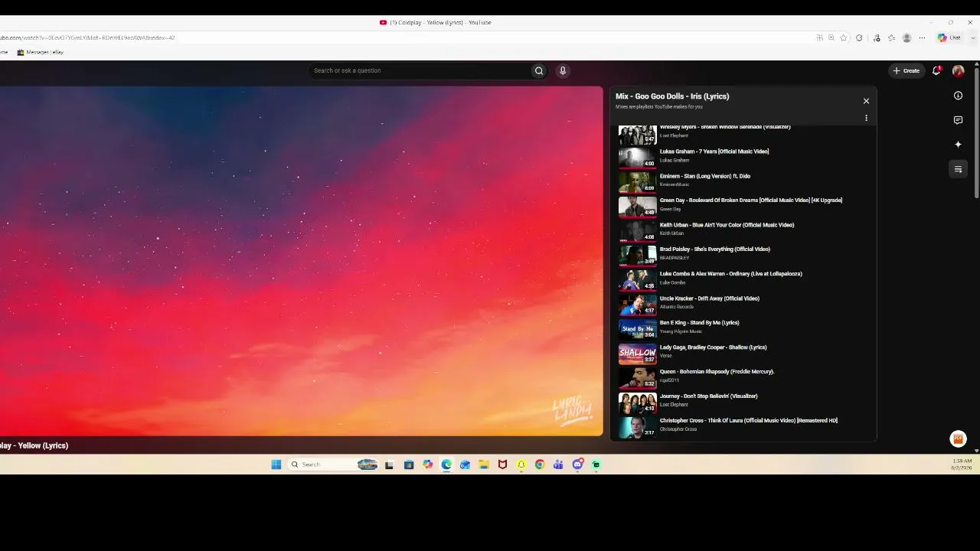Open the Windows Start menu
Screen dimensions: 980x551
coord(276,465)
